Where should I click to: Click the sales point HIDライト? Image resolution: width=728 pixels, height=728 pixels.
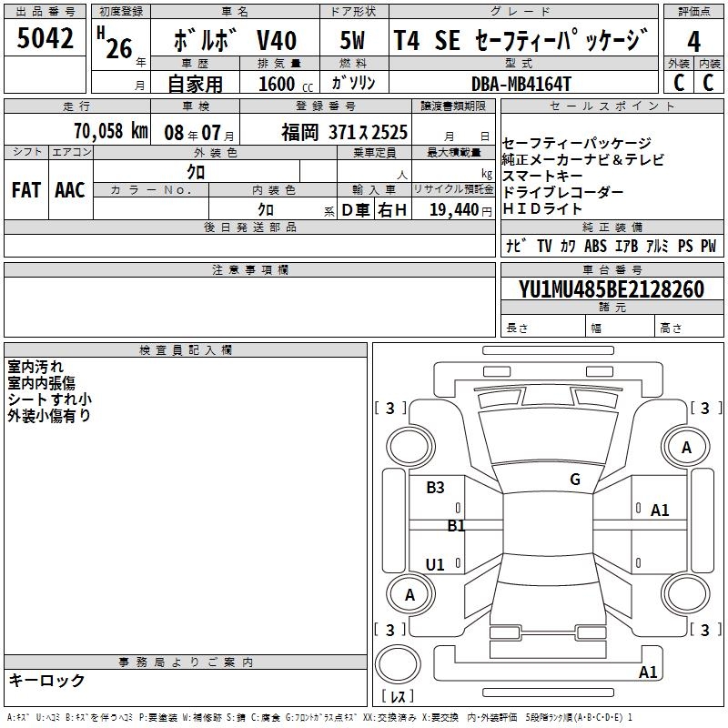click(x=542, y=209)
